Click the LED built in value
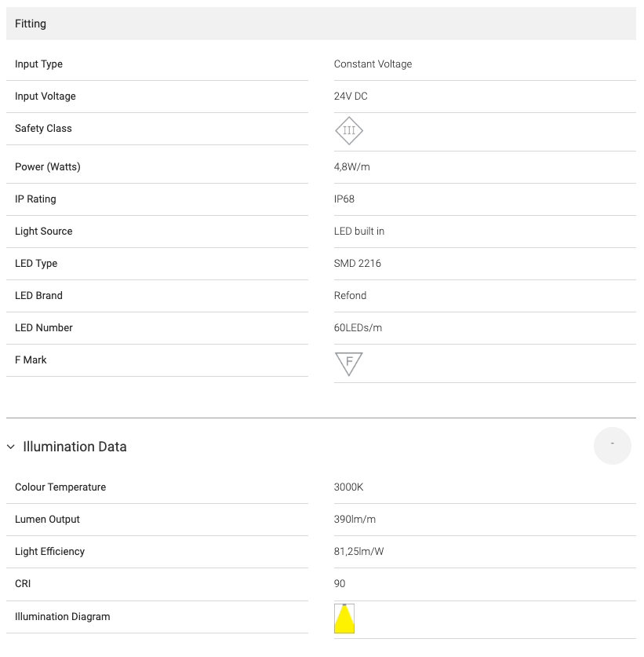The width and height of the screenshot is (644, 657). click(358, 231)
